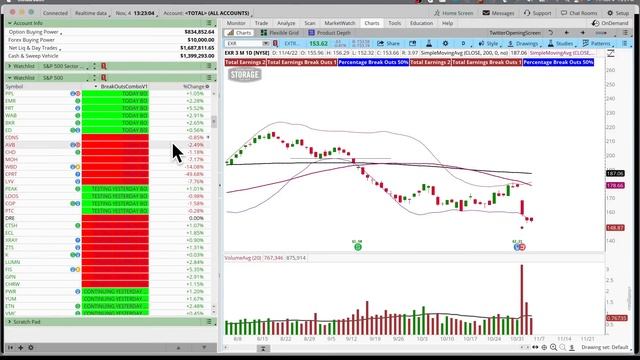This screenshot has height=360, width=640.
Task: Add a gadget with the plus icon
Action: [20, 348]
